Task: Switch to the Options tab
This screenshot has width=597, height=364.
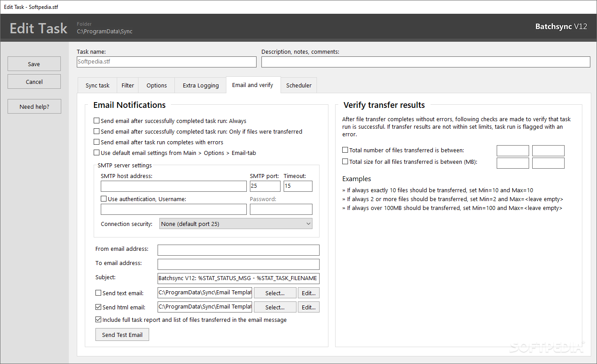Action: click(157, 85)
